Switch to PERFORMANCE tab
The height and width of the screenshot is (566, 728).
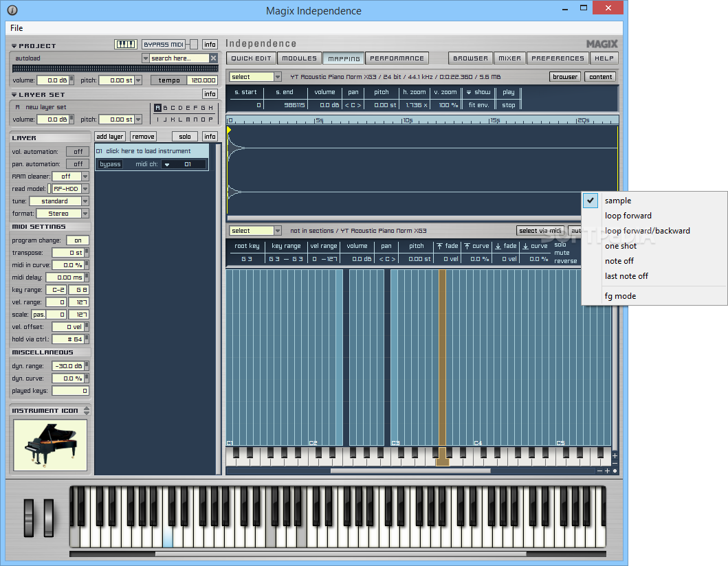pyautogui.click(x=397, y=58)
